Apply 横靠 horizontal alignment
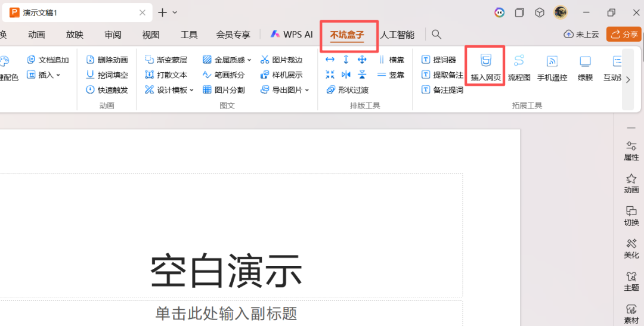644x326 pixels. pos(391,60)
